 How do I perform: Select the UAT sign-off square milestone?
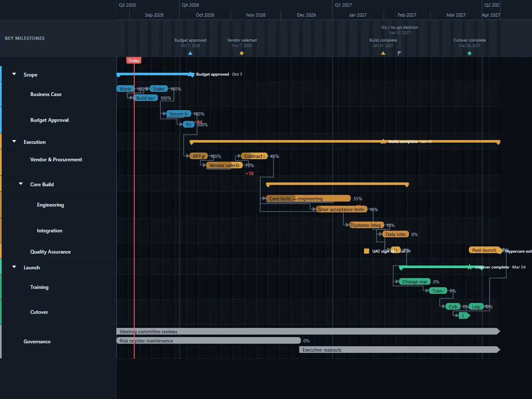coord(367,251)
